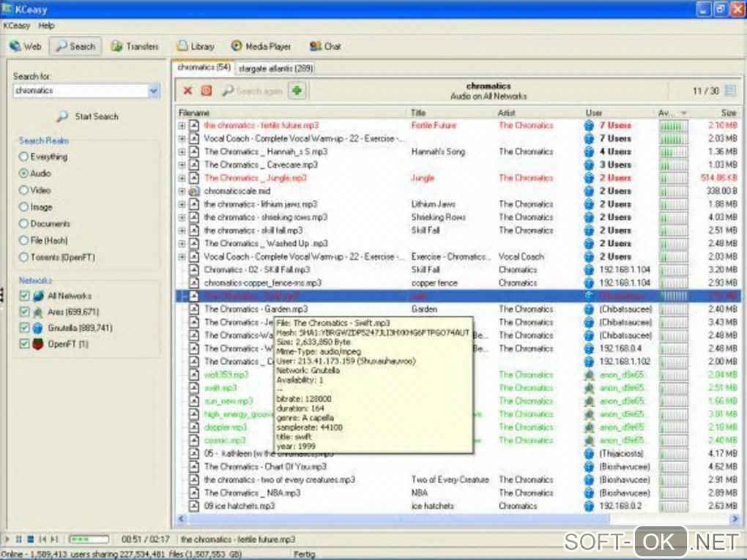Click the playback progress bar
Screen dimensions: 747x560
[89, 539]
